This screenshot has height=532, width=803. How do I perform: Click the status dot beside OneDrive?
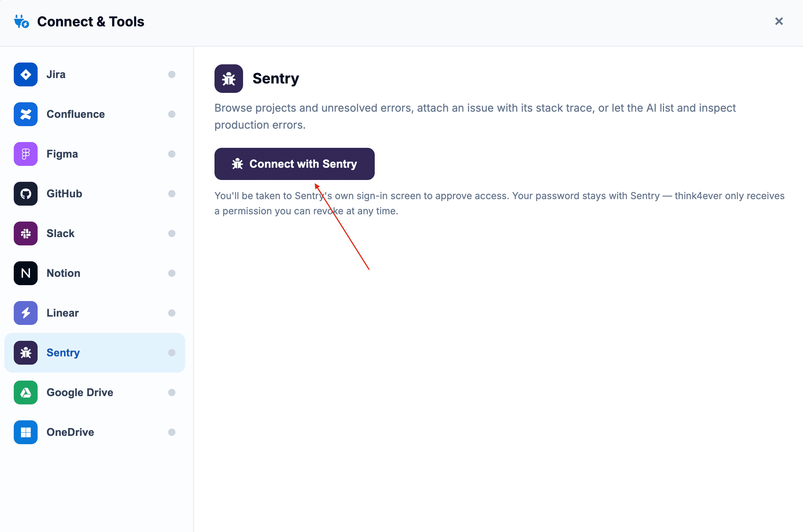click(x=172, y=432)
